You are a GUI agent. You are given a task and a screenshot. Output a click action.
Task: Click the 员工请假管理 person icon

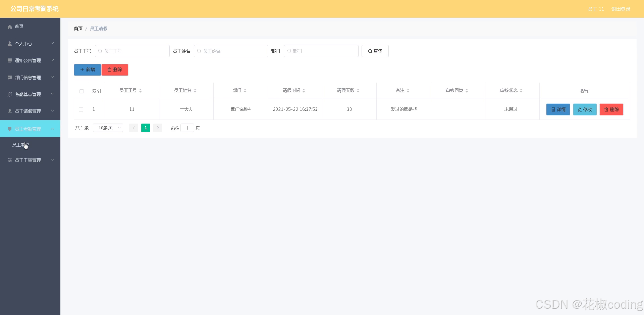pyautogui.click(x=9, y=111)
